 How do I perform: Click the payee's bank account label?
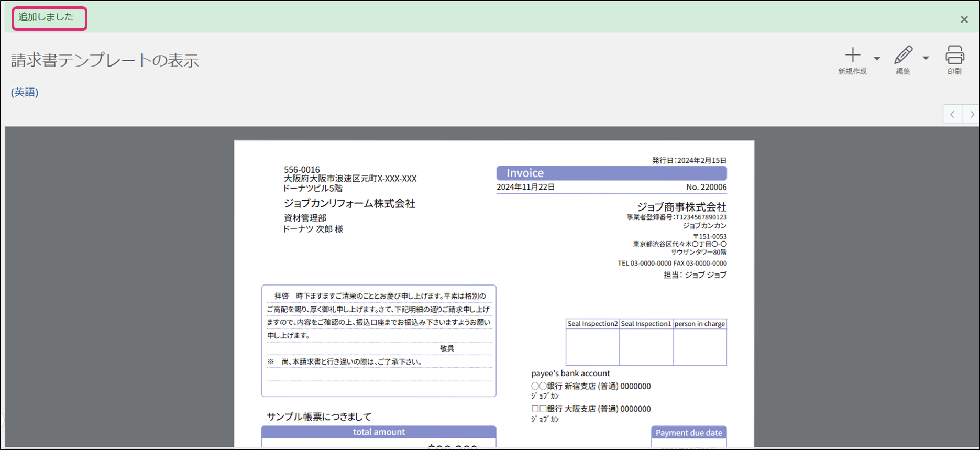click(570, 374)
